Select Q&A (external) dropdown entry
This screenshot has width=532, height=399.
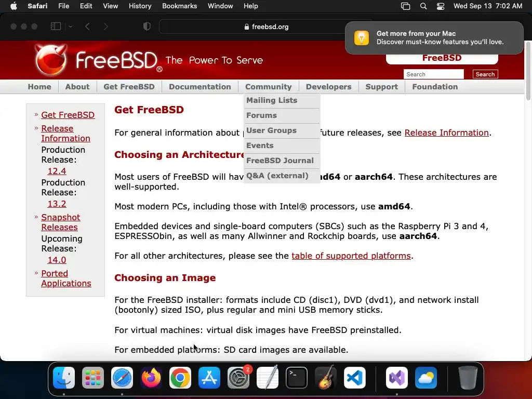(282, 176)
